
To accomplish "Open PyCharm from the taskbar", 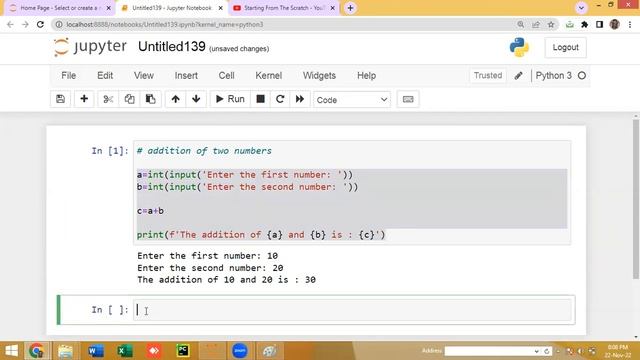I will [182, 351].
